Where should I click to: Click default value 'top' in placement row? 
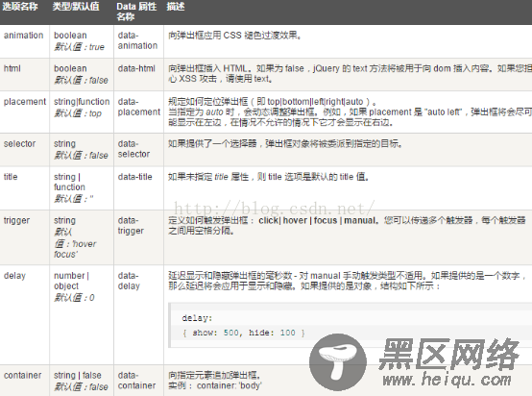(x=95, y=113)
